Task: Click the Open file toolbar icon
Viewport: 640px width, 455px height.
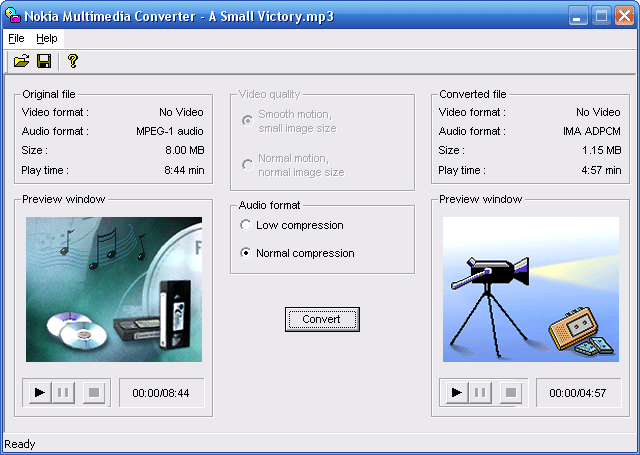Action: [x=21, y=62]
